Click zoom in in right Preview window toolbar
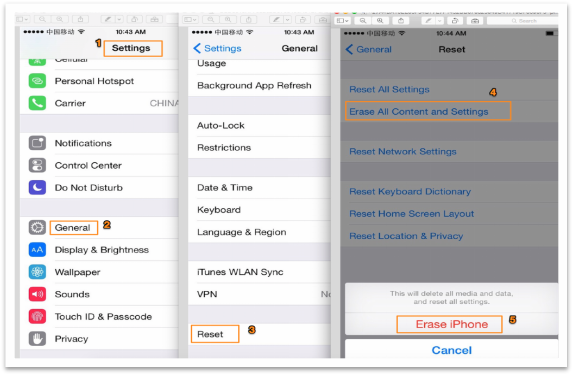This screenshot has height=374, width=573. (x=380, y=21)
